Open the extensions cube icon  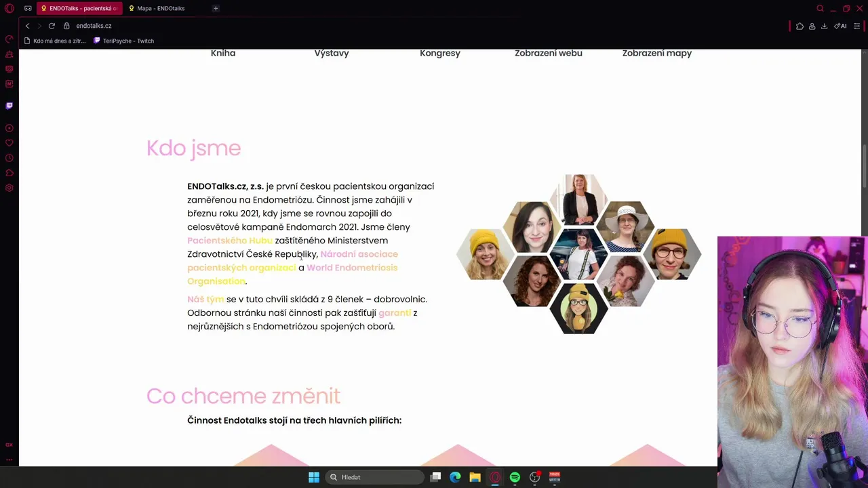[x=800, y=26]
